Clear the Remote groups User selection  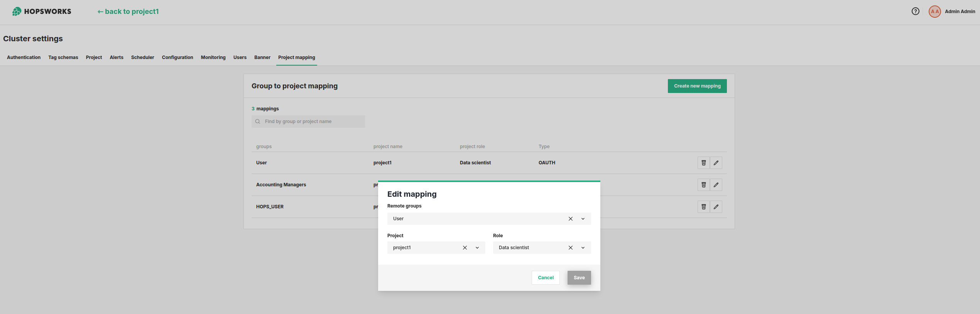(x=570, y=219)
